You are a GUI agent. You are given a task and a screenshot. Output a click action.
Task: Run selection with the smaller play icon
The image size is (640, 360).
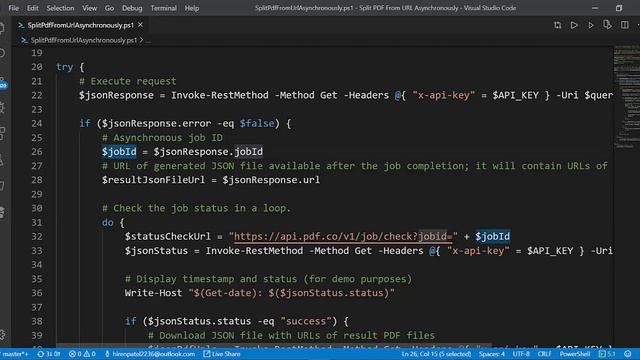pos(591,25)
